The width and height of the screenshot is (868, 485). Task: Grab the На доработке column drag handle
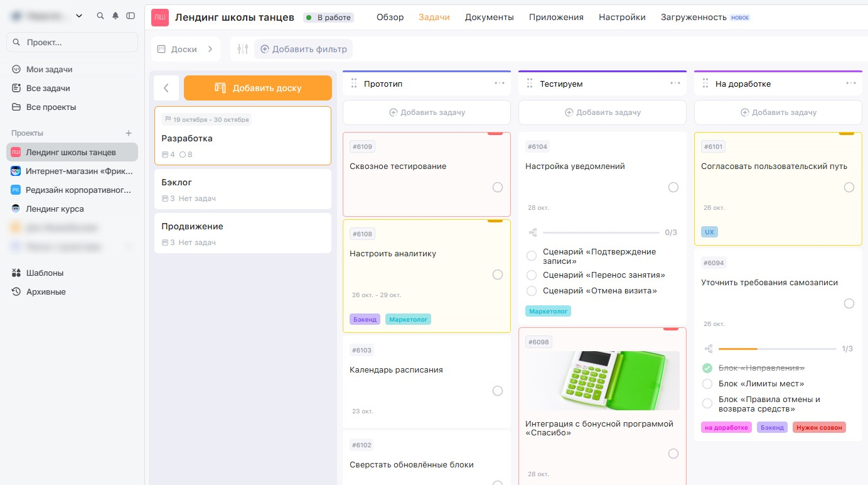pyautogui.click(x=705, y=84)
